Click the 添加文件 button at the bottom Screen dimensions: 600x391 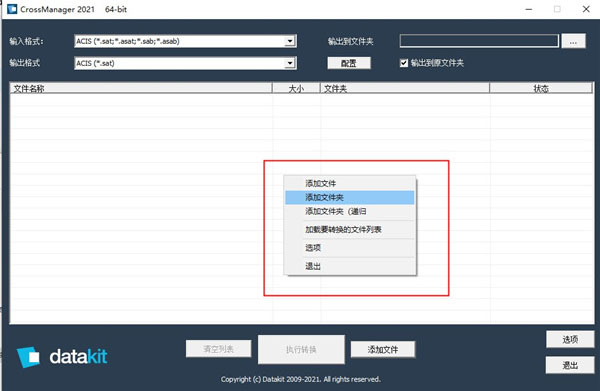pos(383,349)
